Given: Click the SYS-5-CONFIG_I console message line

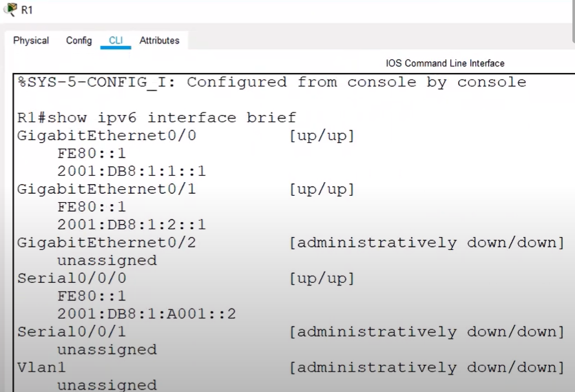Looking at the screenshot, I should 272,82.
